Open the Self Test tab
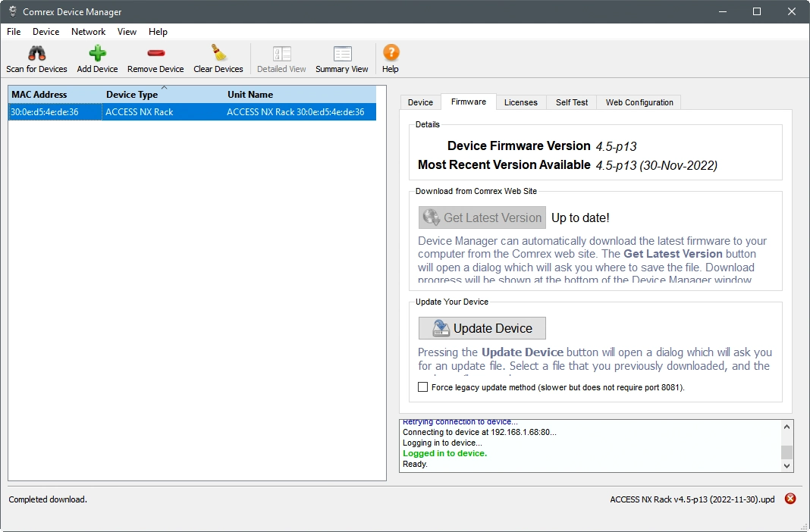The height and width of the screenshot is (532, 810). coord(572,102)
